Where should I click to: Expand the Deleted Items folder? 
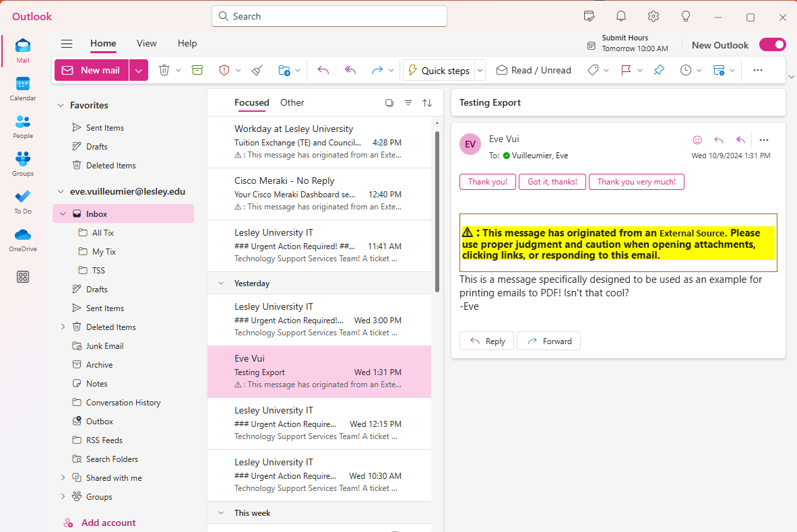pyautogui.click(x=63, y=327)
